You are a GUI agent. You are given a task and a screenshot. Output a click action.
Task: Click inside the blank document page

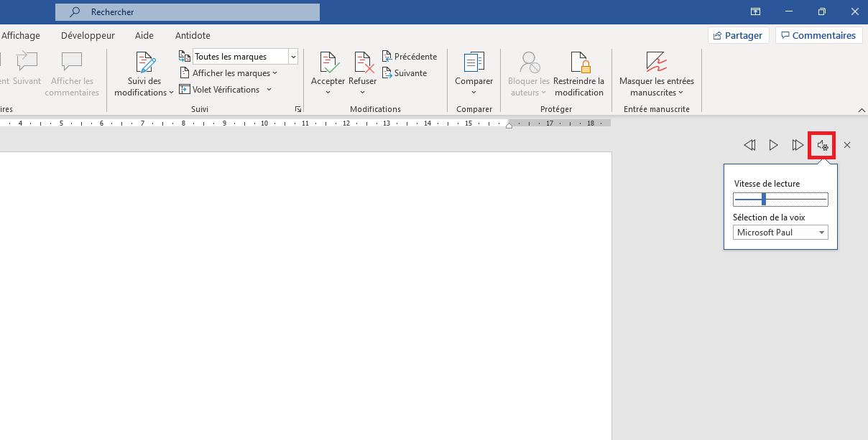tap(305, 296)
